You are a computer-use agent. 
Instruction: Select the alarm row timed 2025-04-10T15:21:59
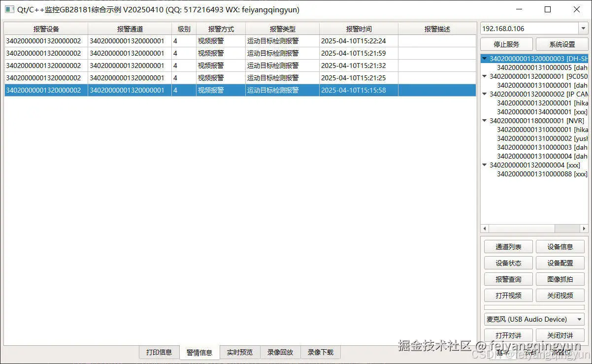240,53
